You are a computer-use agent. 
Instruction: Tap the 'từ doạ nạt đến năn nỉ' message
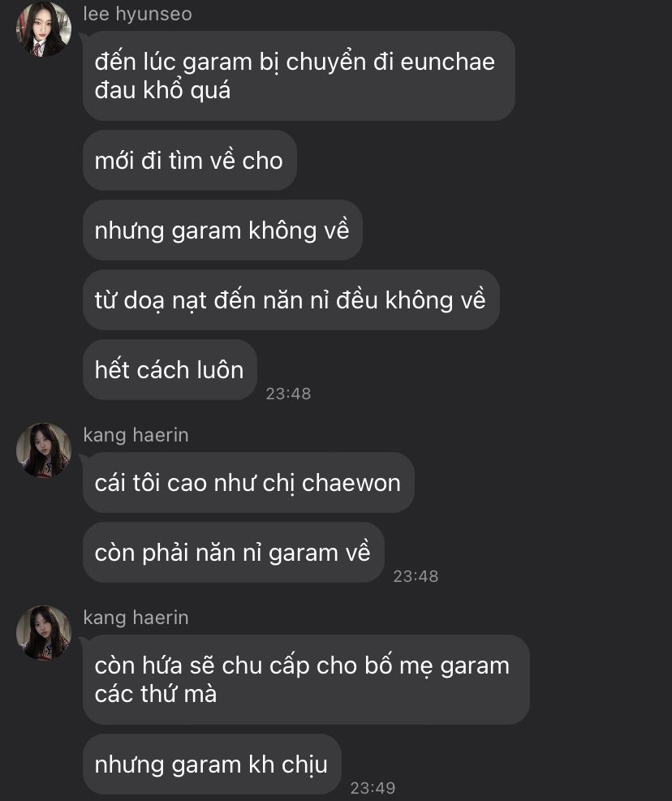coord(291,299)
